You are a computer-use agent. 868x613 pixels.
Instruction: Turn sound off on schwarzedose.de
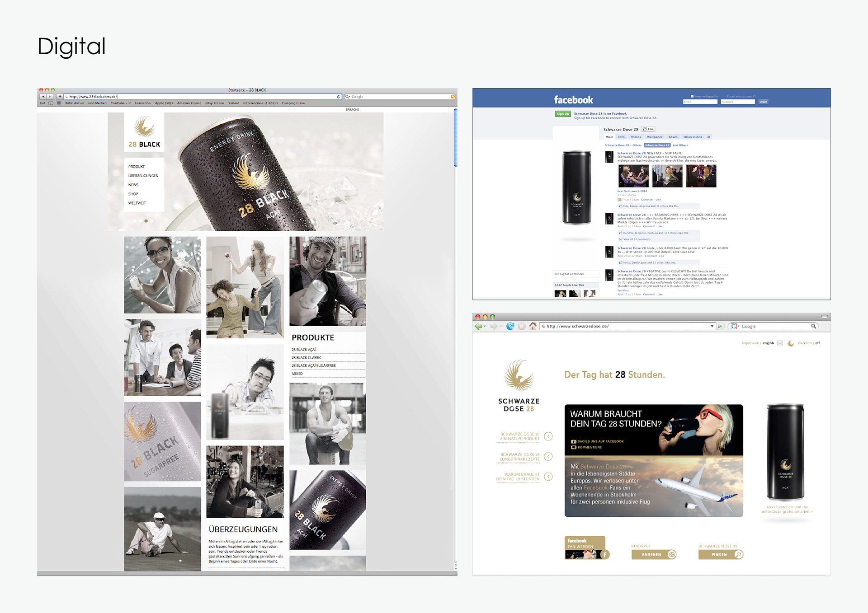tap(817, 343)
